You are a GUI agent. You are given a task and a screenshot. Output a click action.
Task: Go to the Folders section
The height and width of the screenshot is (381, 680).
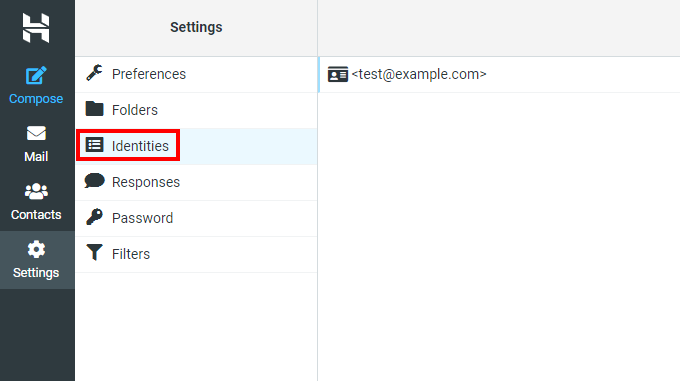196,110
